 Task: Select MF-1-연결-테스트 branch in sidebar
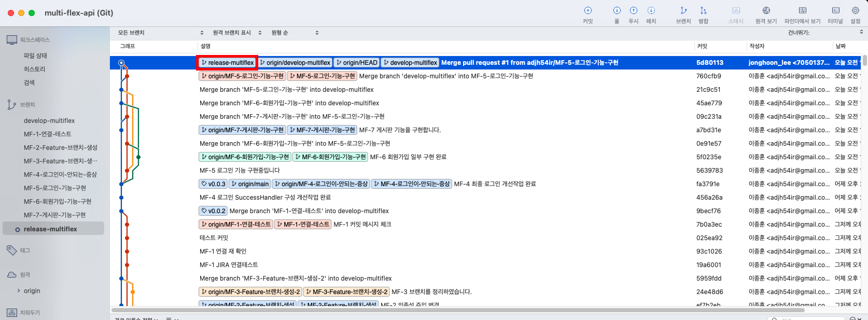tap(48, 134)
